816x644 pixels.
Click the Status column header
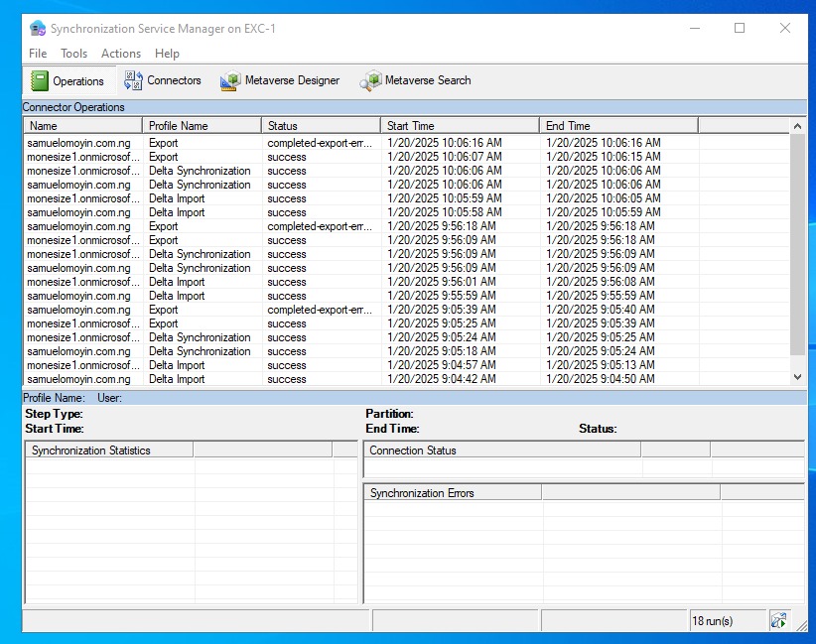tap(321, 126)
